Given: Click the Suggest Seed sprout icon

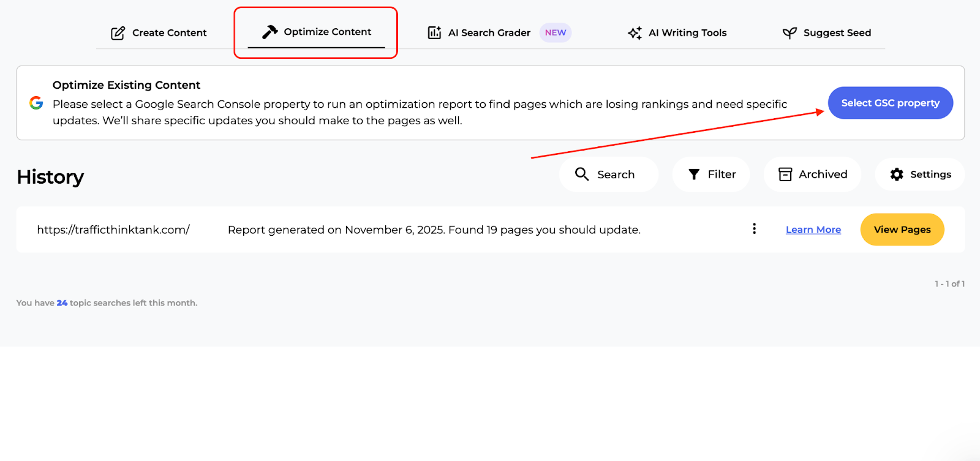Looking at the screenshot, I should click(x=789, y=32).
